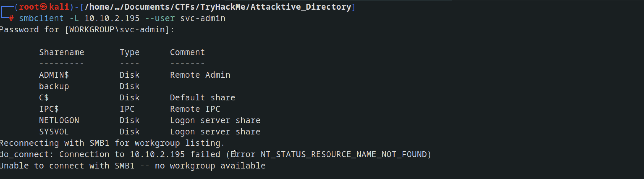Click svc-admin username in the command
The image size is (644, 179).
(203, 18)
